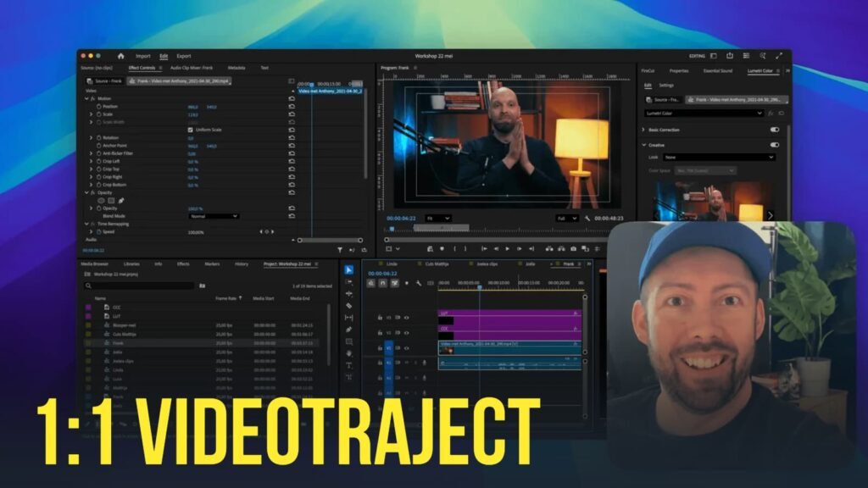Open the Workspaces icon in header
The image size is (868, 488).
click(714, 56)
